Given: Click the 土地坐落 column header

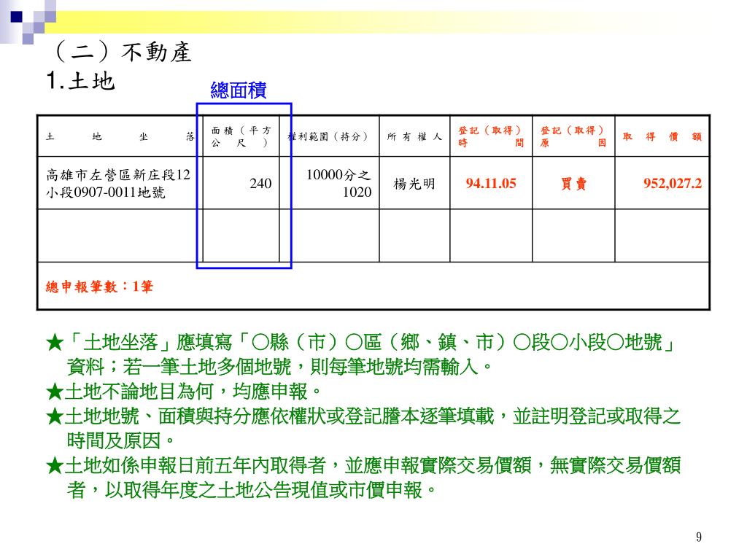Looking at the screenshot, I should (120, 136).
